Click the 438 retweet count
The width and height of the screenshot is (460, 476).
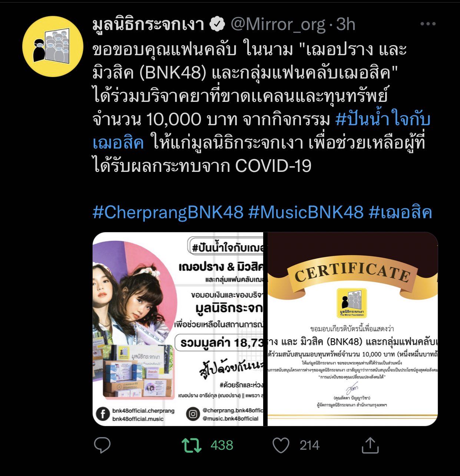click(222, 445)
